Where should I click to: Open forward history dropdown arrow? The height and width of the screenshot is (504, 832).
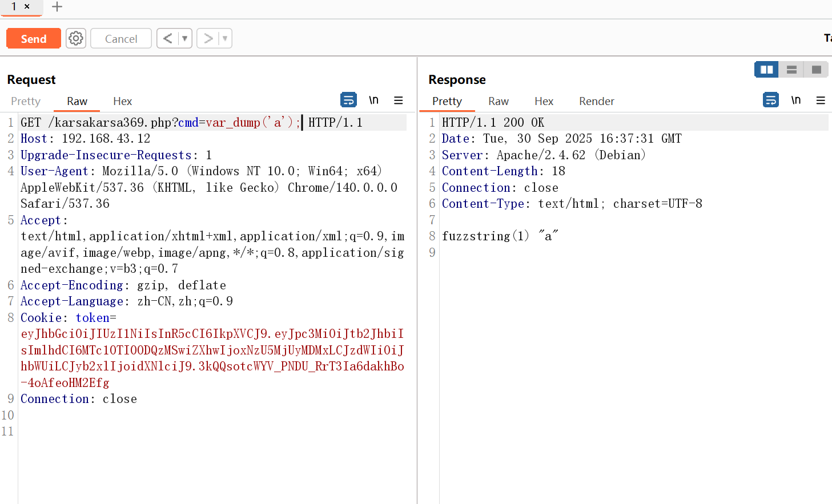coord(225,38)
